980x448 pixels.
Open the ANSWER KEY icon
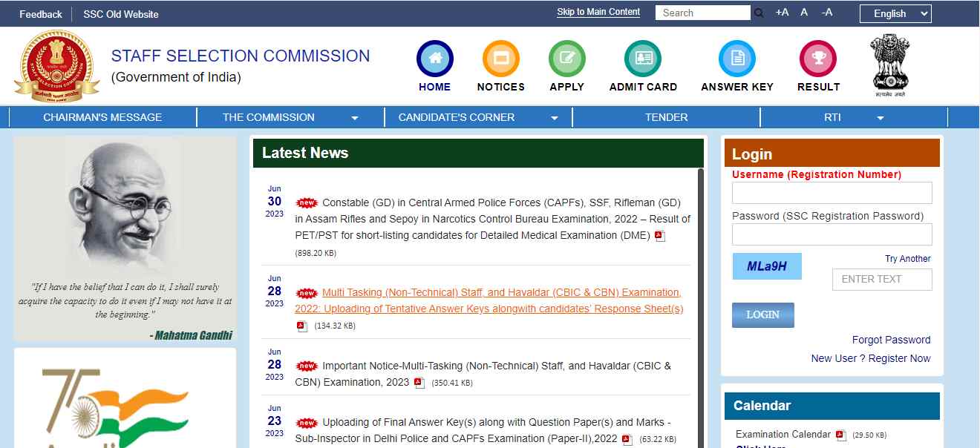click(737, 59)
